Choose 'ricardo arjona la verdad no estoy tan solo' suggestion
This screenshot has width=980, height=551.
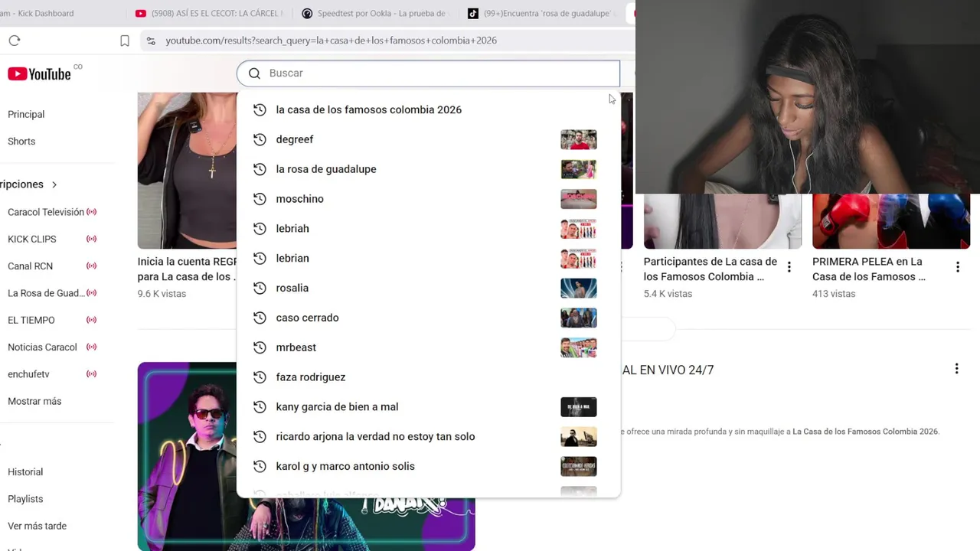(375, 437)
